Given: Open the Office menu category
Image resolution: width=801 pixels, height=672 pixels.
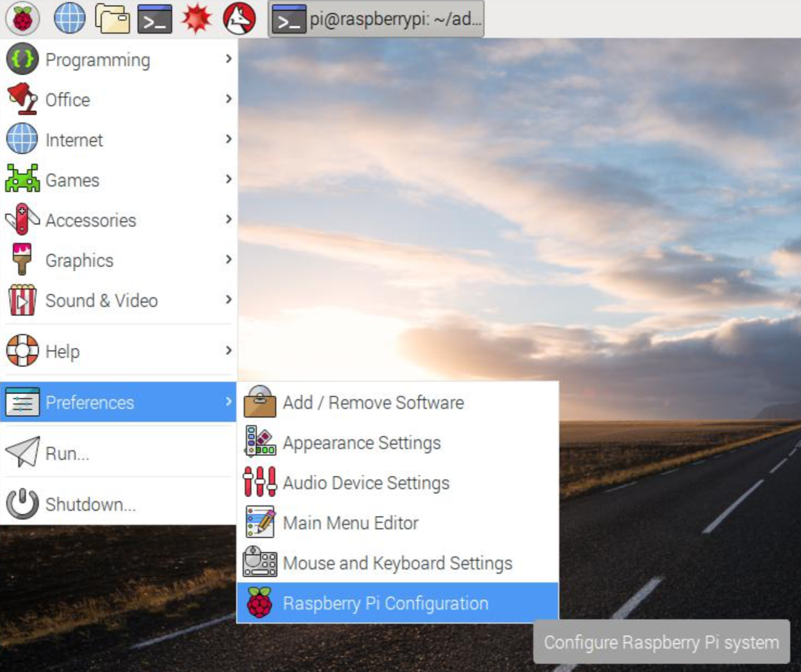Looking at the screenshot, I should pos(119,99).
